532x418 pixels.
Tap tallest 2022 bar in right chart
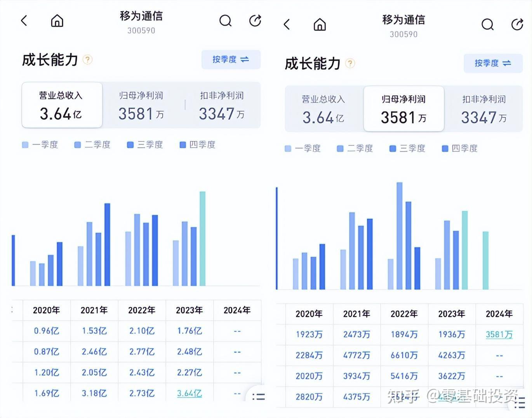click(x=400, y=236)
